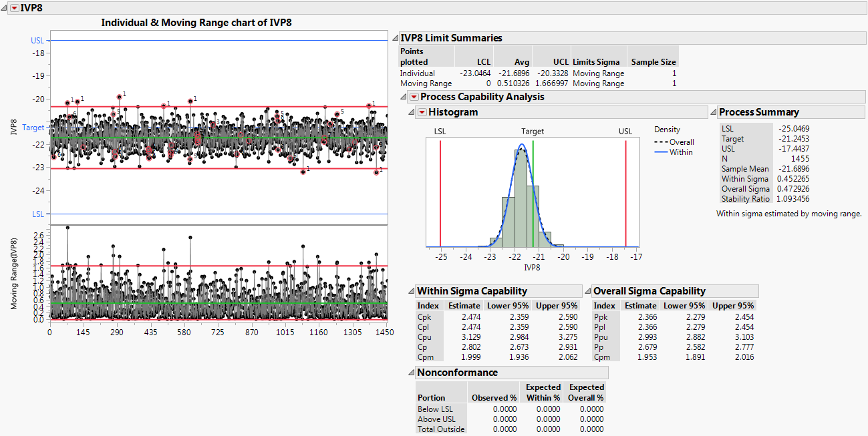Click the IVP8 histogram X-axis label

coord(532,268)
